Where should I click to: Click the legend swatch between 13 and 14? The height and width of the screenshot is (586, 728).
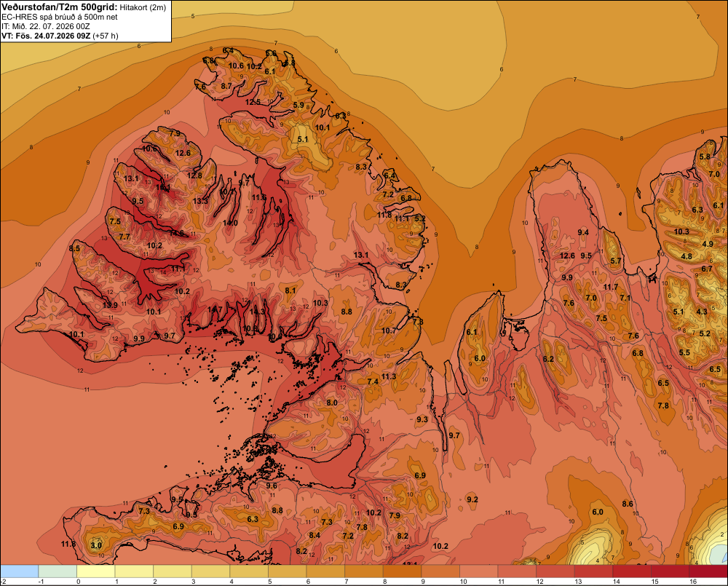point(594,571)
